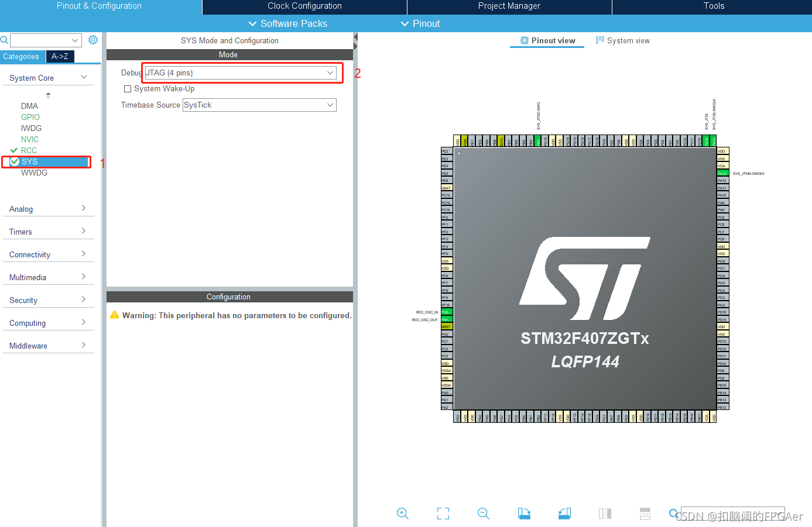Click the green PA13 pin
This screenshot has width=812, height=527.
coord(722,173)
